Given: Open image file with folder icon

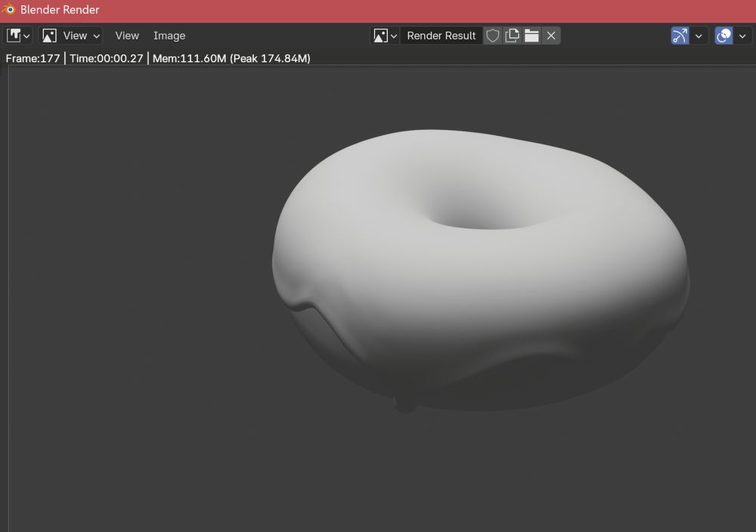Looking at the screenshot, I should coord(531,36).
